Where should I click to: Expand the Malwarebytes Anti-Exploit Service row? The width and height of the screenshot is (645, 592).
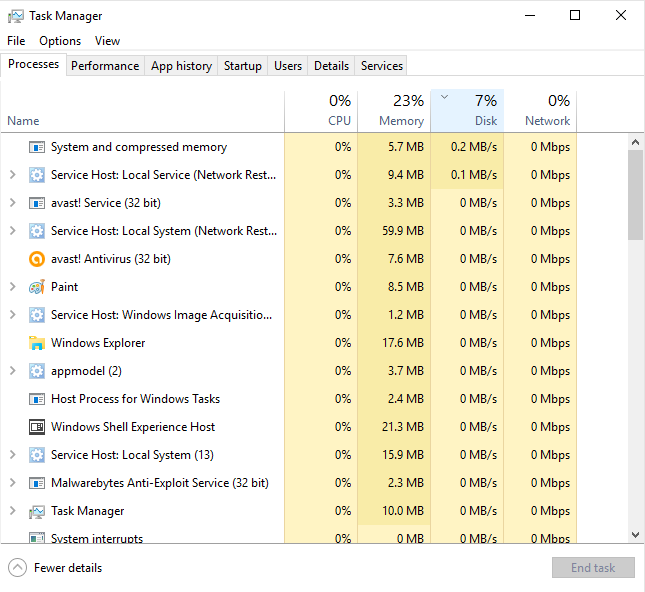pyautogui.click(x=12, y=483)
